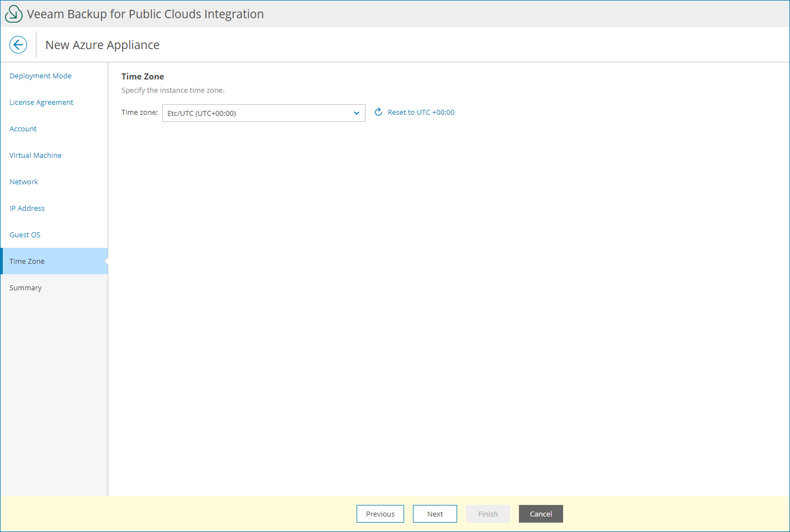Click Reset to UTC +00:00 link
This screenshot has height=532, width=790.
coord(421,112)
